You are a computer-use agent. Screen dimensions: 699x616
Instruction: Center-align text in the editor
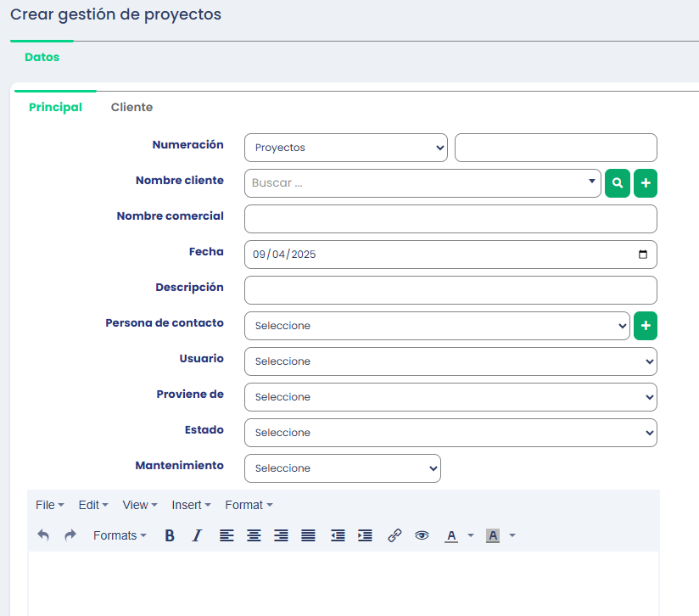click(x=254, y=535)
